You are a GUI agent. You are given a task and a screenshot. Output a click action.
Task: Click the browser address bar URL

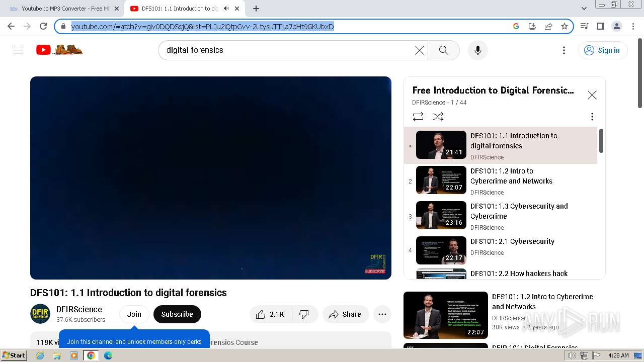click(x=202, y=27)
